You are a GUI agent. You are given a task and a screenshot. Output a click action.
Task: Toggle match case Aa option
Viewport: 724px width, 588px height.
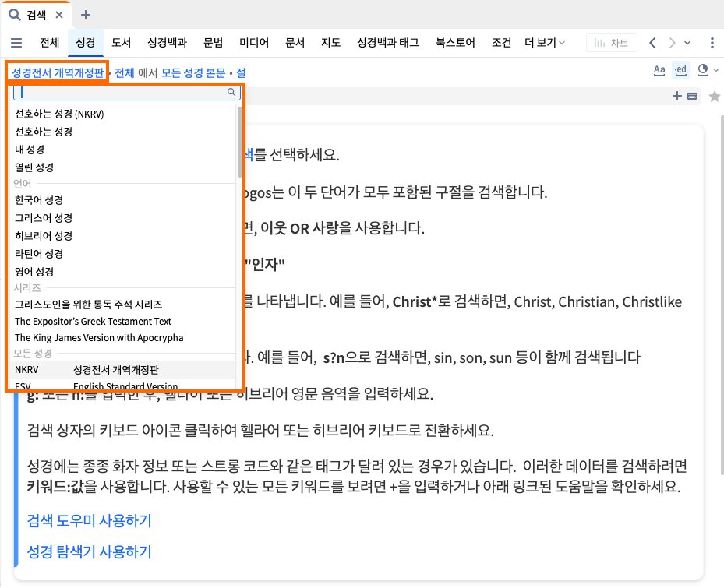click(659, 70)
